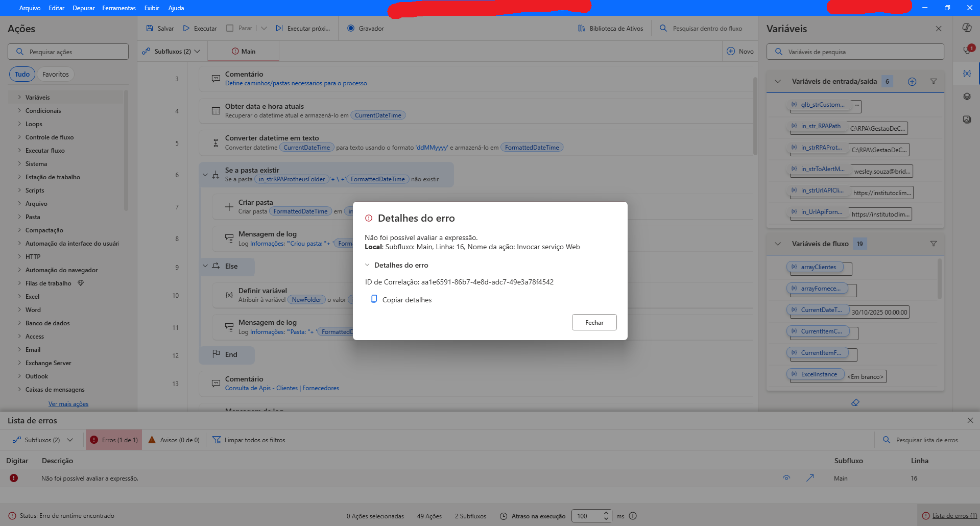Open the Editar menu
980x526 pixels.
[x=57, y=8]
